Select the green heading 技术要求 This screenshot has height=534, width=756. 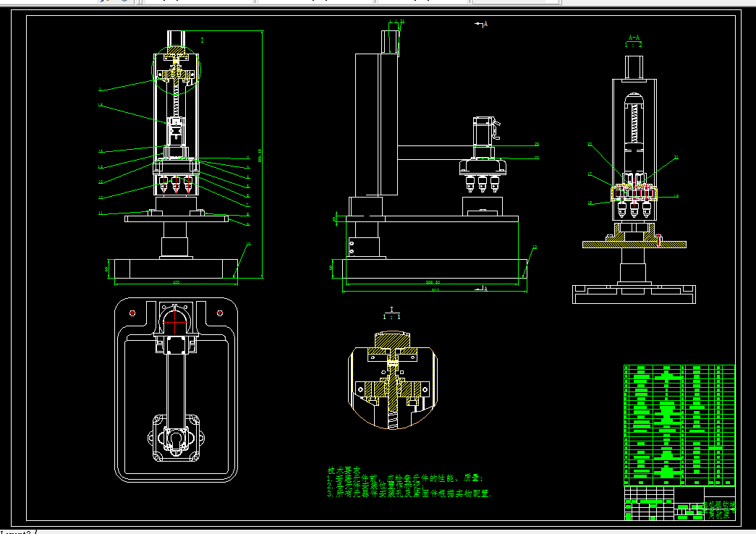pos(344,470)
